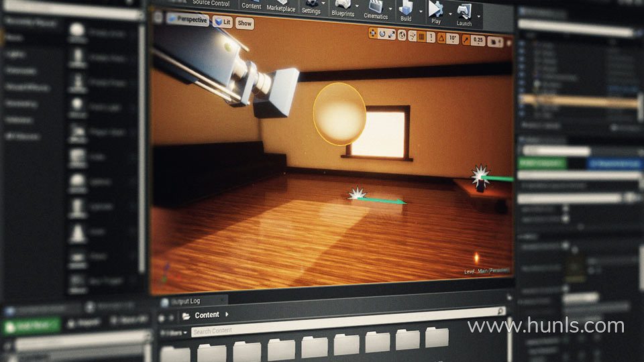Open the viewport Show flags menu
644x362 pixels.
click(244, 23)
